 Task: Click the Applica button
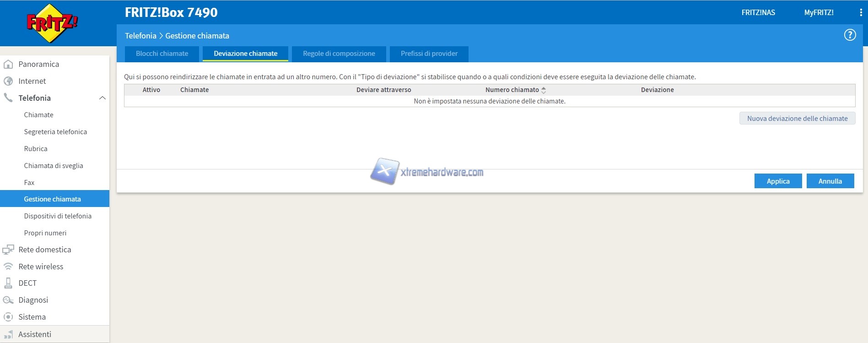[778, 181]
